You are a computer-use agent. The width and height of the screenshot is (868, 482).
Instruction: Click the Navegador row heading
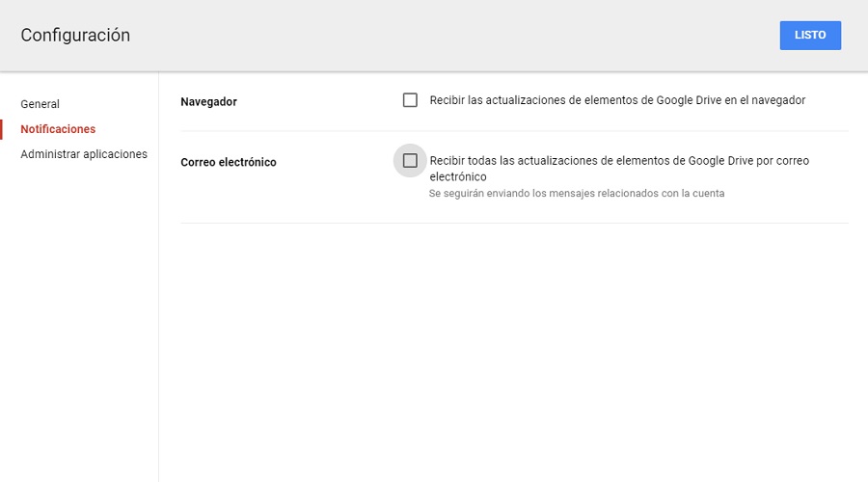coord(209,101)
